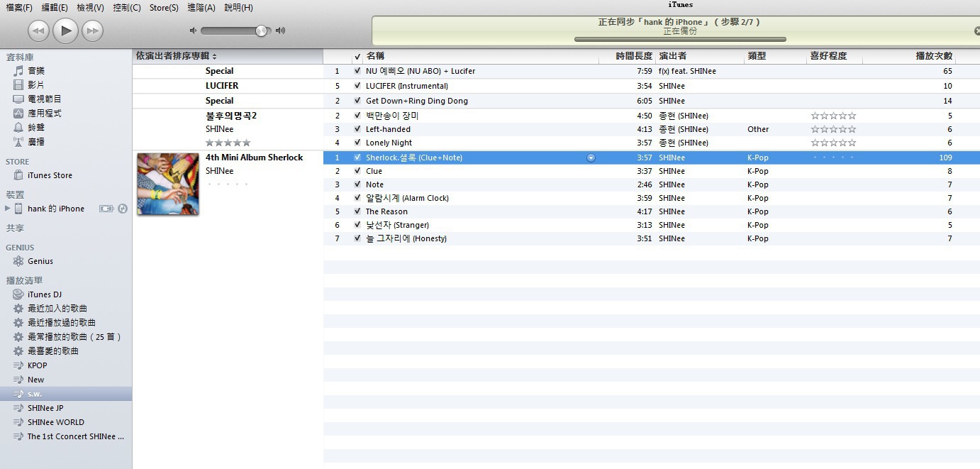Open the SHINee WORLD playlist
The width and height of the screenshot is (980, 469).
(55, 422)
